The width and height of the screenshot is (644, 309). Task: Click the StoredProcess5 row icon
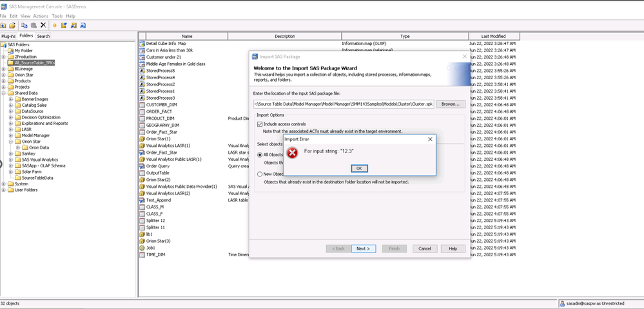142,71
